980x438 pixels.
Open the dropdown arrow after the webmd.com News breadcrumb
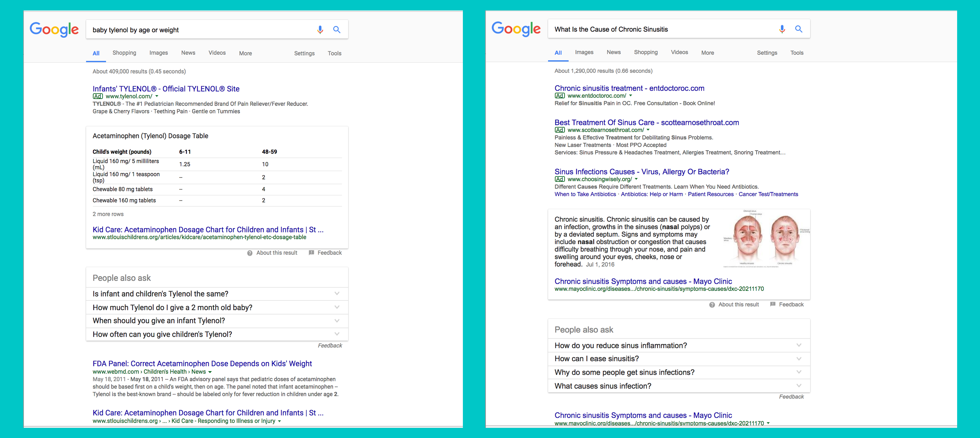click(x=210, y=372)
